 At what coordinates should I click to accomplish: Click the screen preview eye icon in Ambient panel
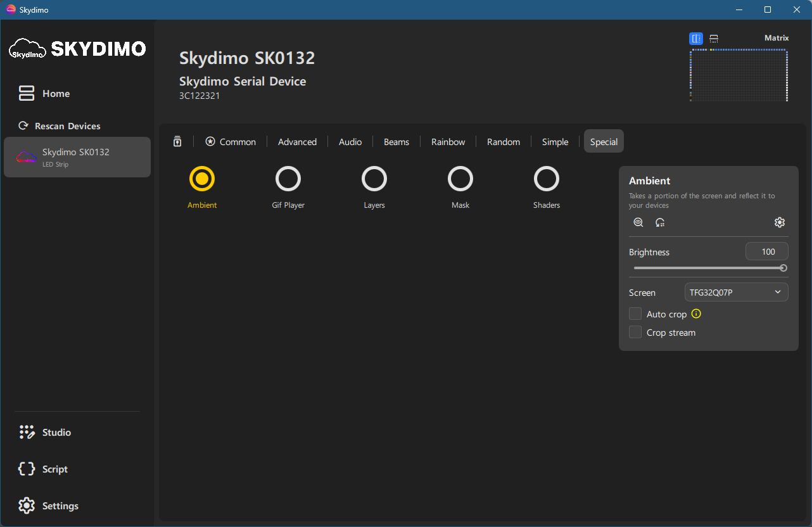point(638,222)
